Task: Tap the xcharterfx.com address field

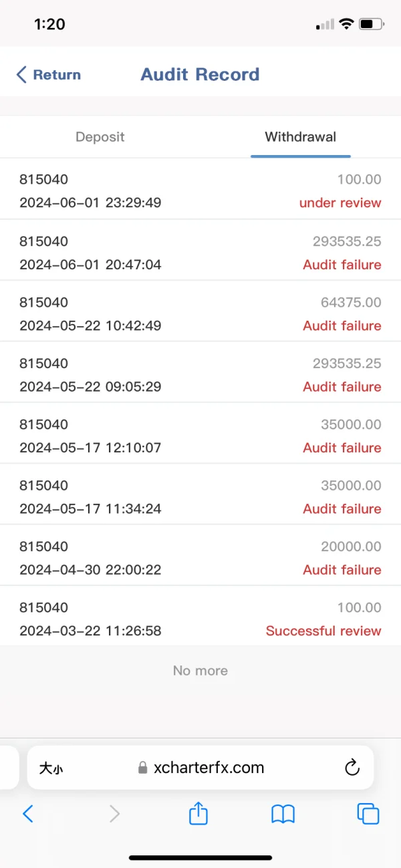Action: (x=209, y=768)
